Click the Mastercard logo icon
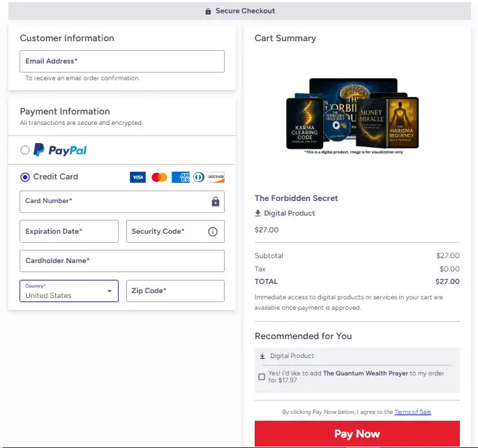 click(x=159, y=177)
